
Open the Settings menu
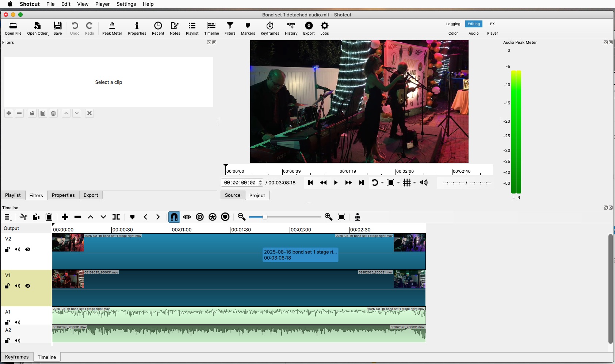pos(126,4)
